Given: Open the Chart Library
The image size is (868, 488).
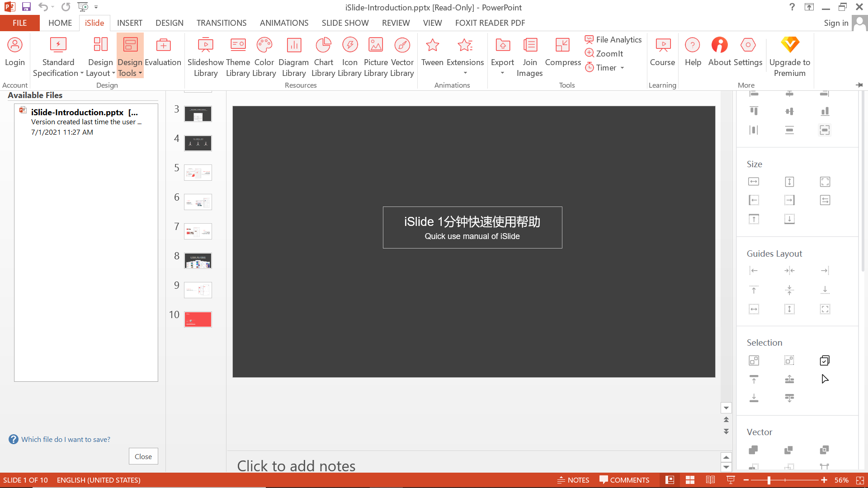Looking at the screenshot, I should click(323, 57).
